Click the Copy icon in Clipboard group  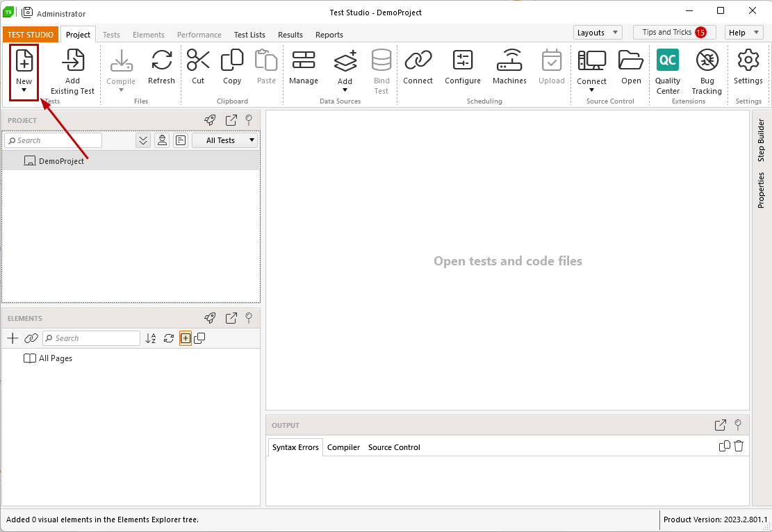[232, 60]
